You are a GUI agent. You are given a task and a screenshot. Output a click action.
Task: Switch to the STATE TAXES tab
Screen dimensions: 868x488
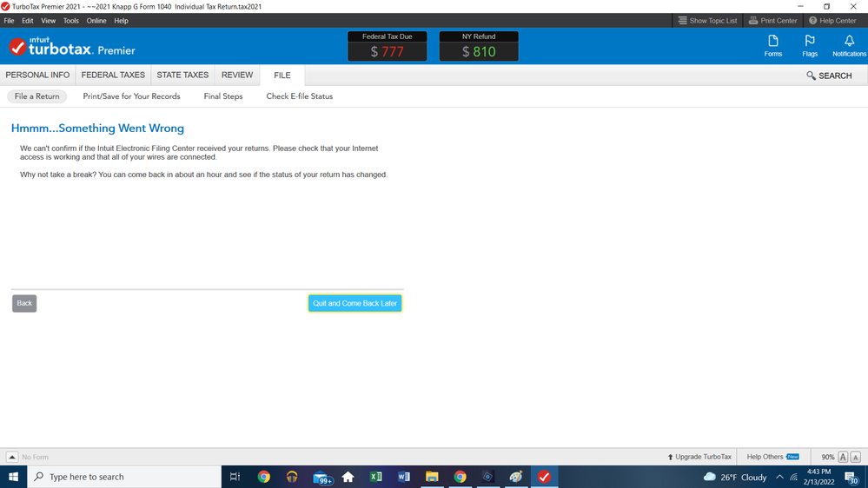[182, 76]
